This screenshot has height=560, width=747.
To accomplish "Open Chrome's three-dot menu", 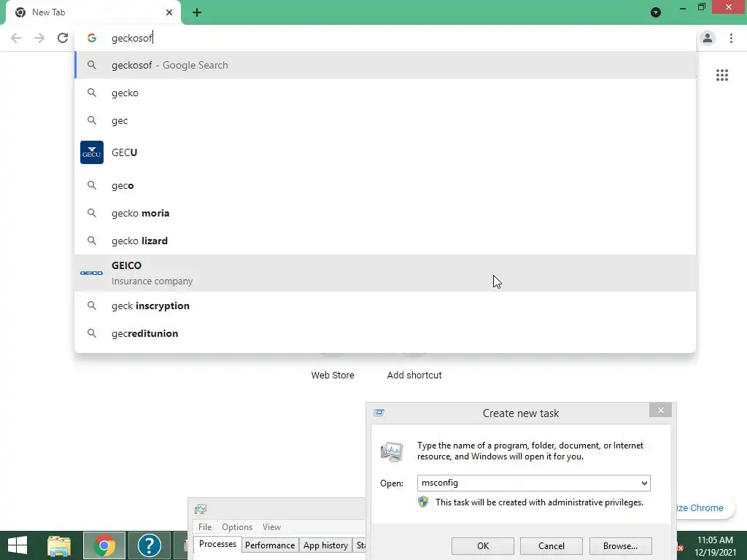I will 731,38.
